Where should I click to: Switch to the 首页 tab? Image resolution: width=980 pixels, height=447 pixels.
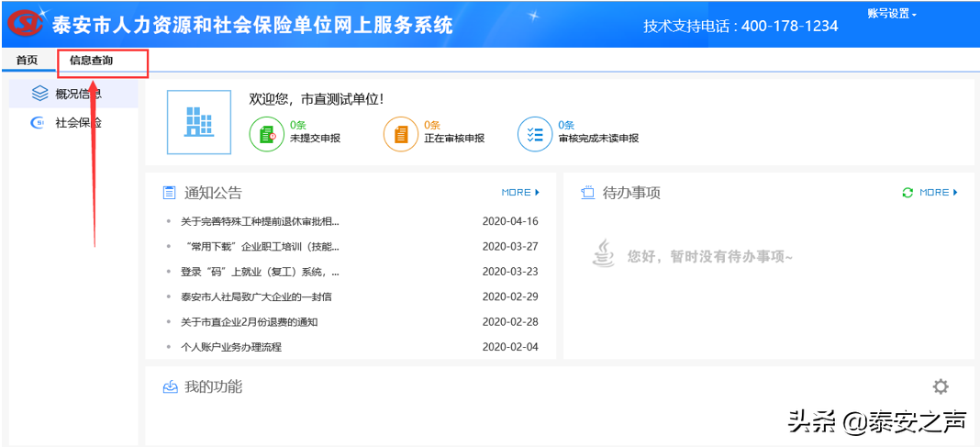27,61
